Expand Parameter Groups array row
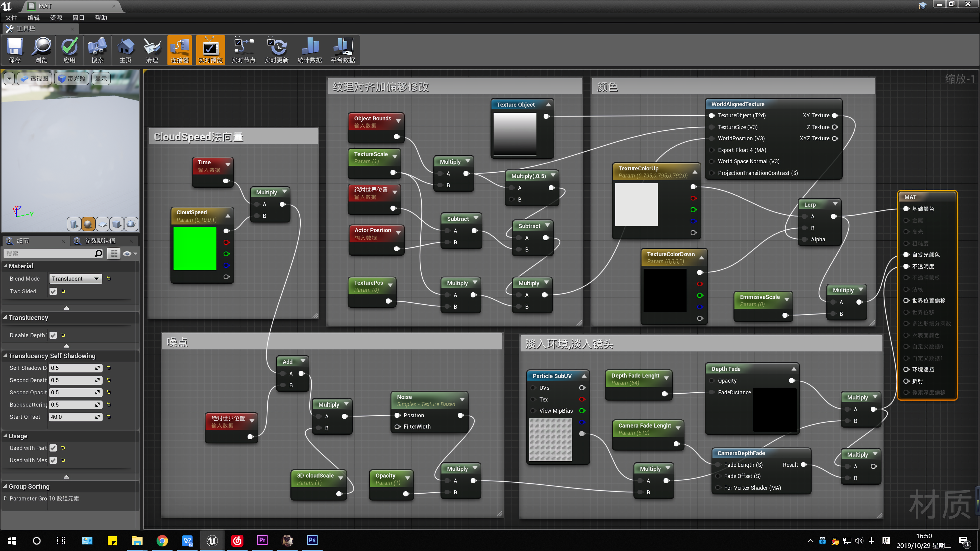Screen dimensions: 980x551 (x=5, y=498)
